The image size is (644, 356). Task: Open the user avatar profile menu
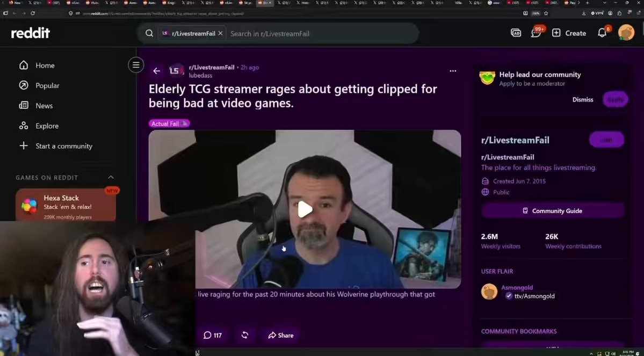coord(626,33)
